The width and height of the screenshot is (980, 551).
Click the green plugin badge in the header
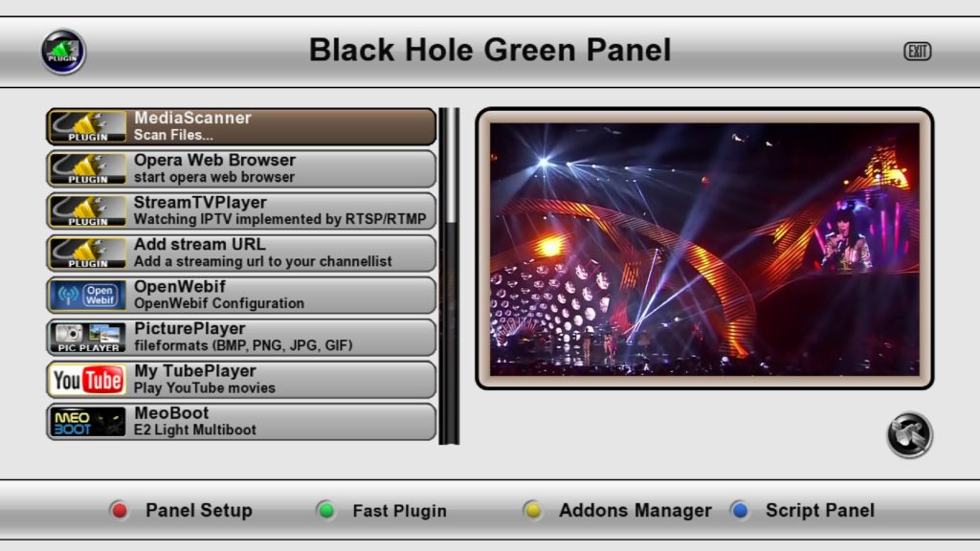click(x=63, y=52)
